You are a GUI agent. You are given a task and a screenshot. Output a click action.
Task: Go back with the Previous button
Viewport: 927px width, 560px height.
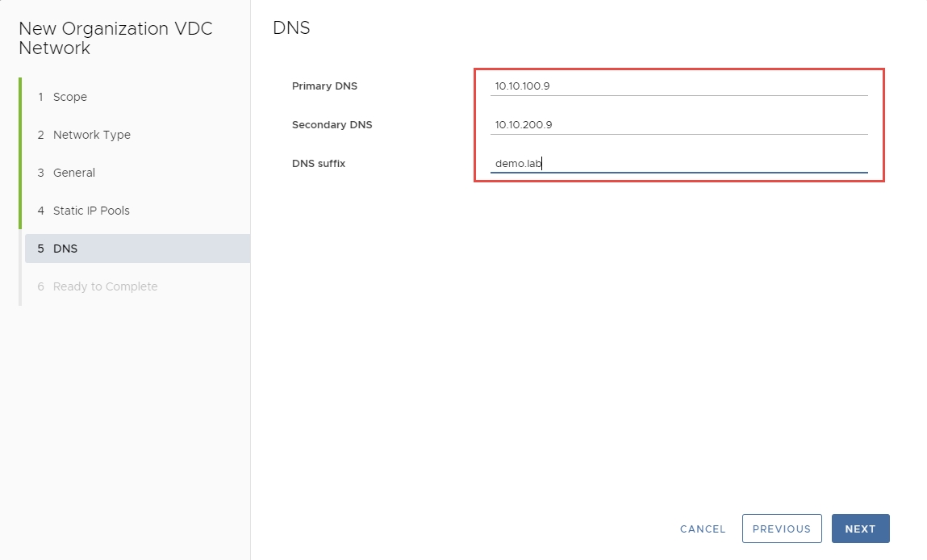781,529
